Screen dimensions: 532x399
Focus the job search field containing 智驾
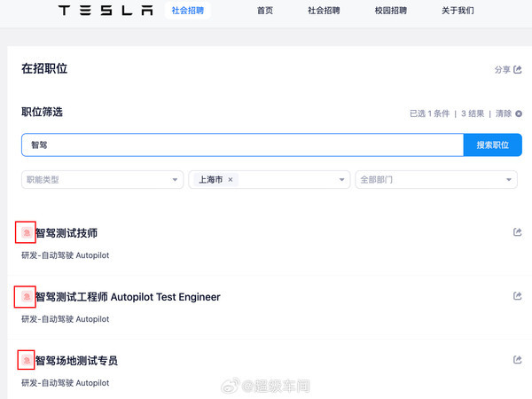pos(243,145)
